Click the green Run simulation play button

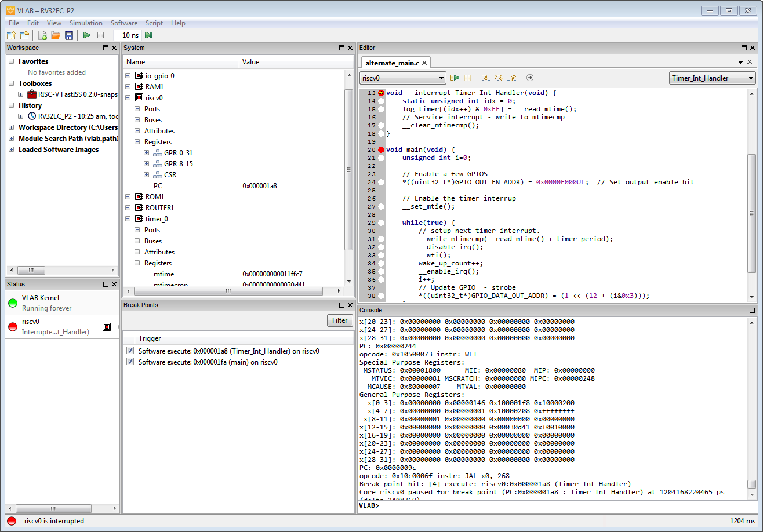(x=87, y=35)
